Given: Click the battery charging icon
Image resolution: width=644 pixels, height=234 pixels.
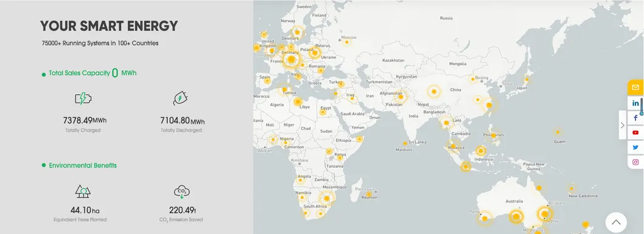Looking at the screenshot, I should pos(83,98).
